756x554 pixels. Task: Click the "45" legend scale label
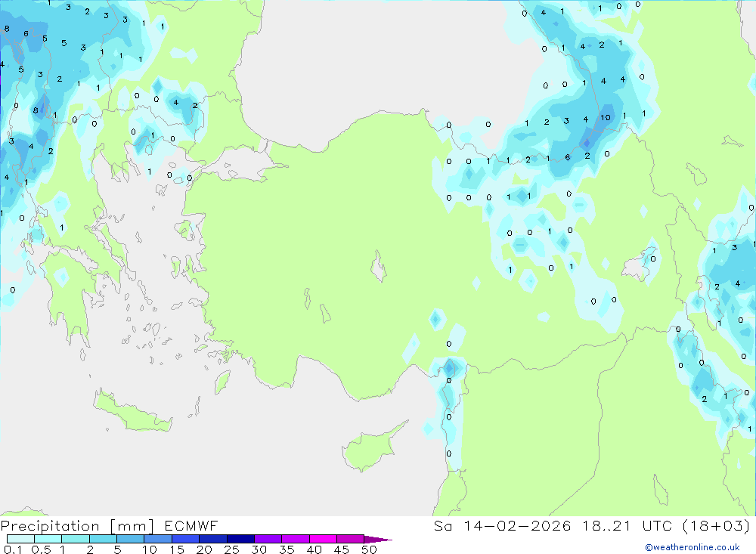pos(342,549)
